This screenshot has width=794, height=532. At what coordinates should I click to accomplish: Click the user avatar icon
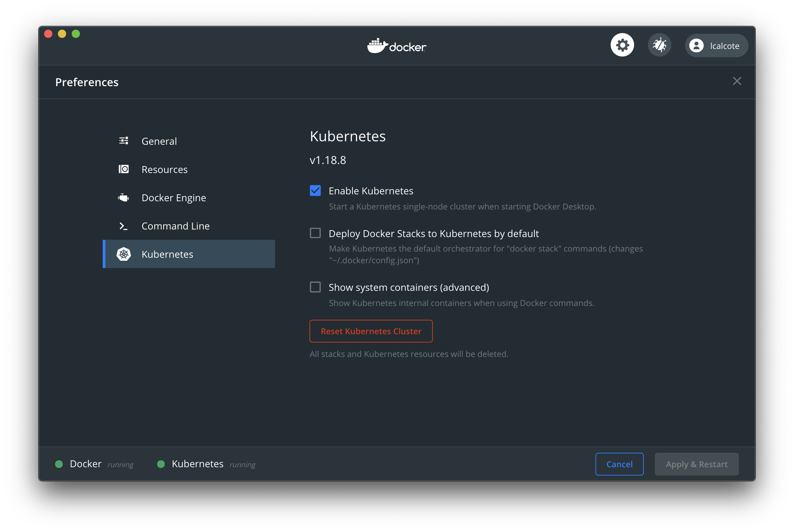696,46
